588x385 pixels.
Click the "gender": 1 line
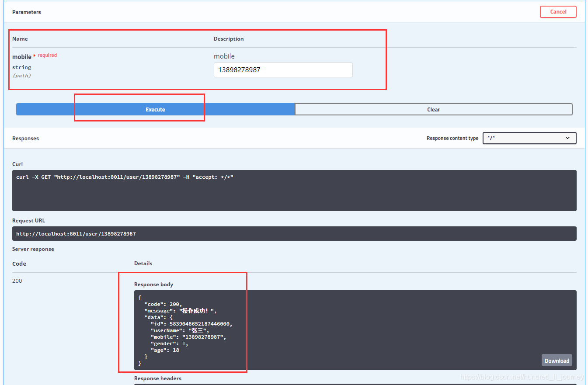[x=170, y=343]
